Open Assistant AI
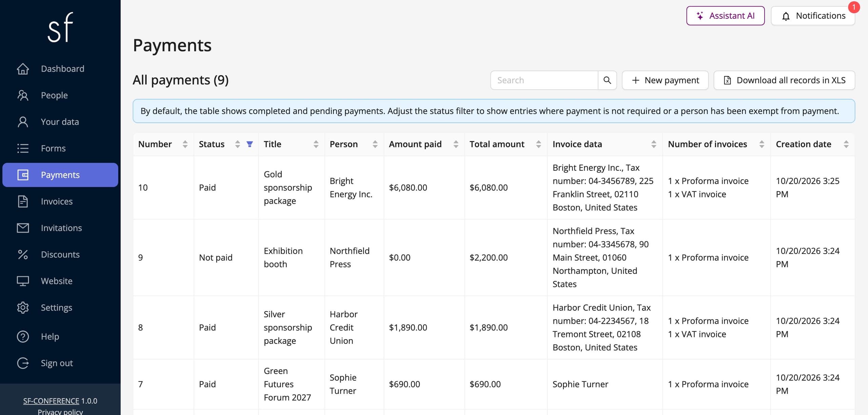Viewport: 868px width, 415px height. (x=726, y=16)
